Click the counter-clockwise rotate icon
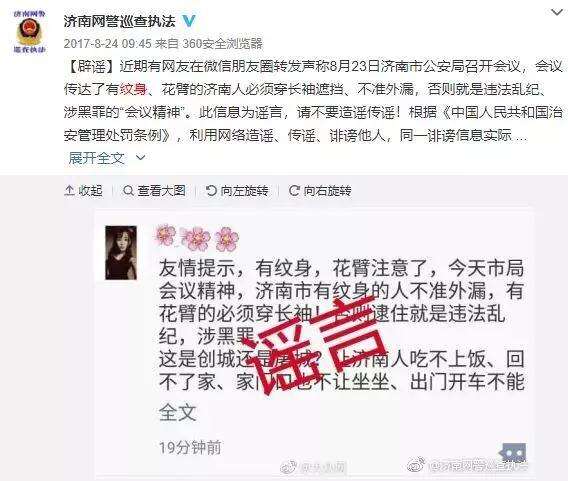The width and height of the screenshot is (568, 481). pyautogui.click(x=211, y=191)
